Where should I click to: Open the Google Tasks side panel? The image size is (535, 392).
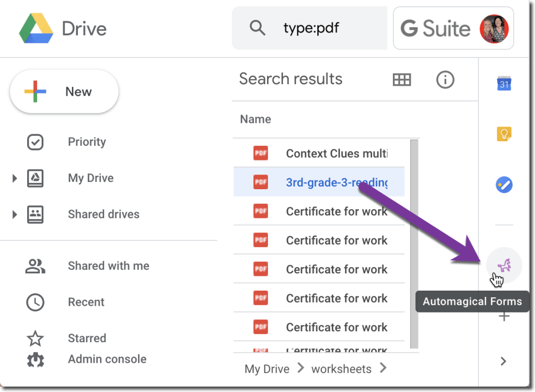504,185
